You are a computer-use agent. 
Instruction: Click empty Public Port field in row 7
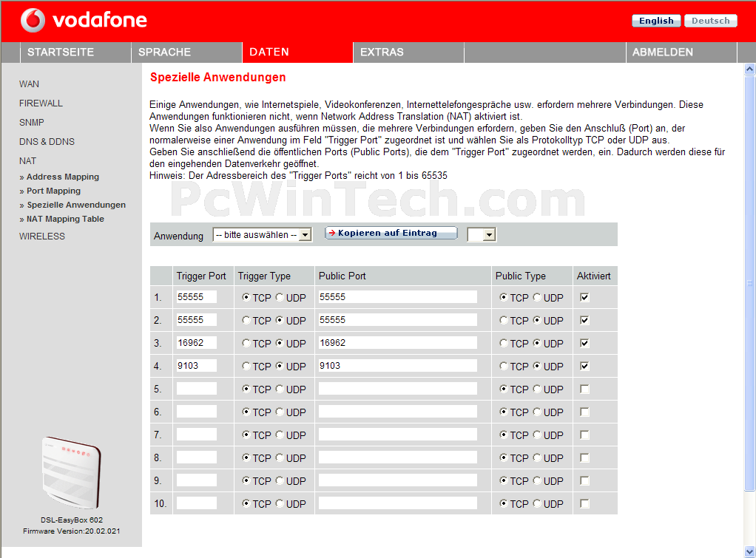[x=398, y=434]
